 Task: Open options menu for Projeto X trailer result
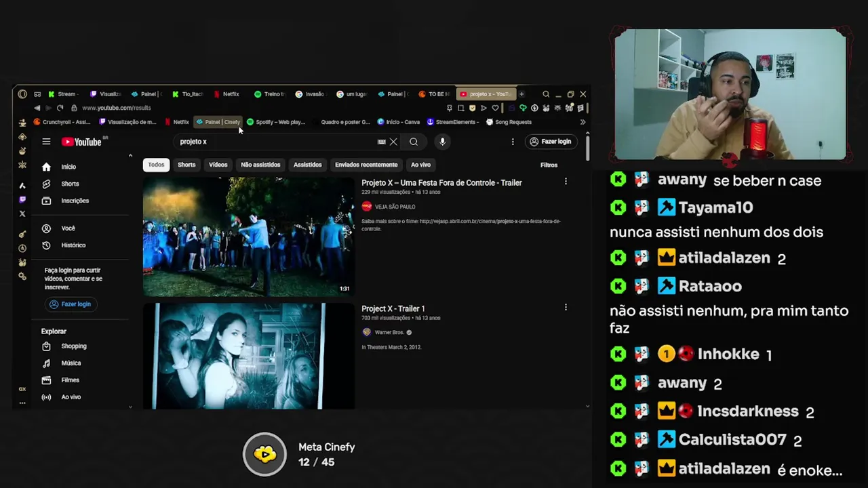[x=566, y=182]
